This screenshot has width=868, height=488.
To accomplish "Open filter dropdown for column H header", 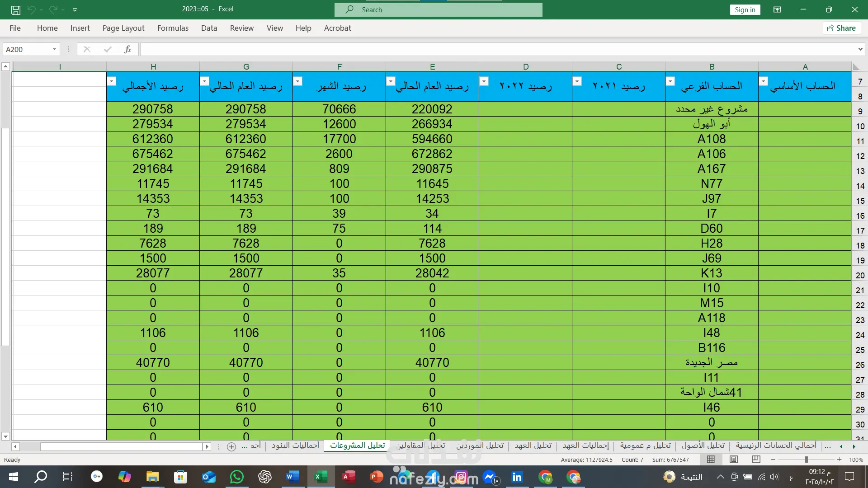I will (x=112, y=81).
